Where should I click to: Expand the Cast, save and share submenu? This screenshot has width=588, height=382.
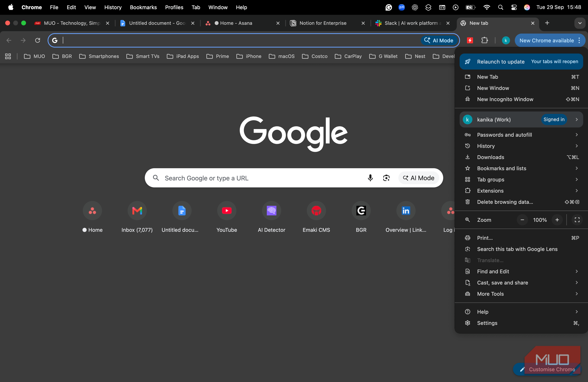tap(521, 283)
